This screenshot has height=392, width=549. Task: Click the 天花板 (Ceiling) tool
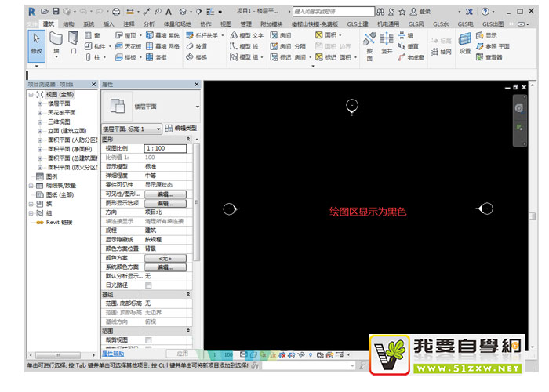point(128,46)
